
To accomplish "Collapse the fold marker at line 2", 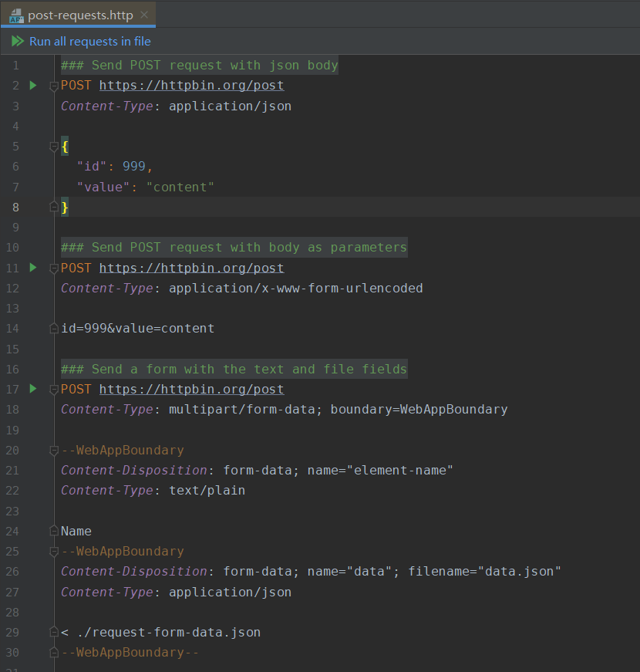I will click(x=54, y=86).
